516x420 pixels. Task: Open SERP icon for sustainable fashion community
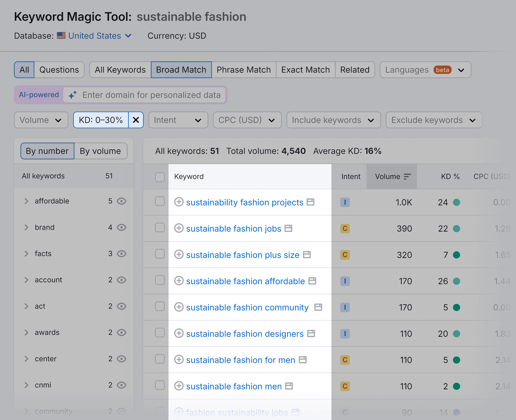(x=318, y=307)
